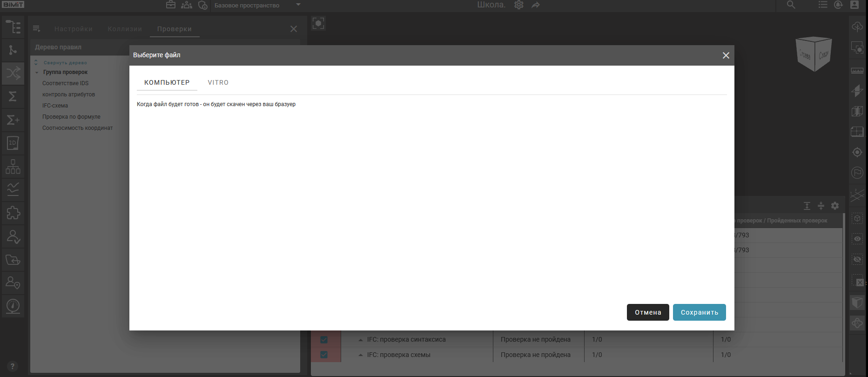Image resolution: width=868 pixels, height=377 pixels.
Task: Open the Базовое пространство dropdown
Action: coord(298,5)
